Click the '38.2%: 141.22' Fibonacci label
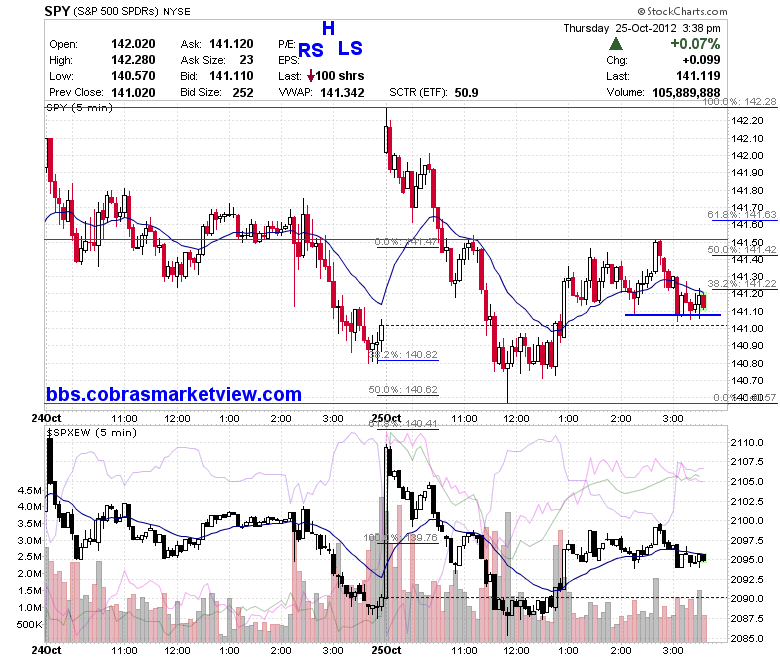 [742, 283]
